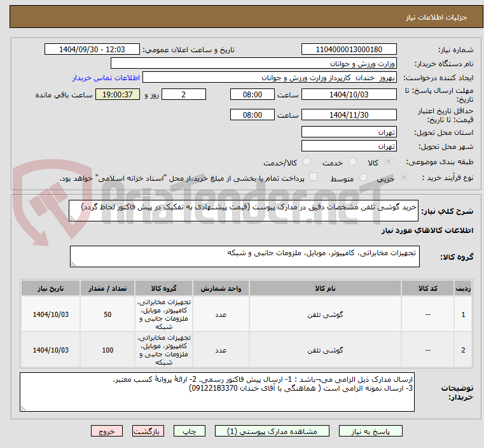This screenshot has height=448, width=484.
Task: Click the price validity time 08:00 field
Action: (x=252, y=115)
